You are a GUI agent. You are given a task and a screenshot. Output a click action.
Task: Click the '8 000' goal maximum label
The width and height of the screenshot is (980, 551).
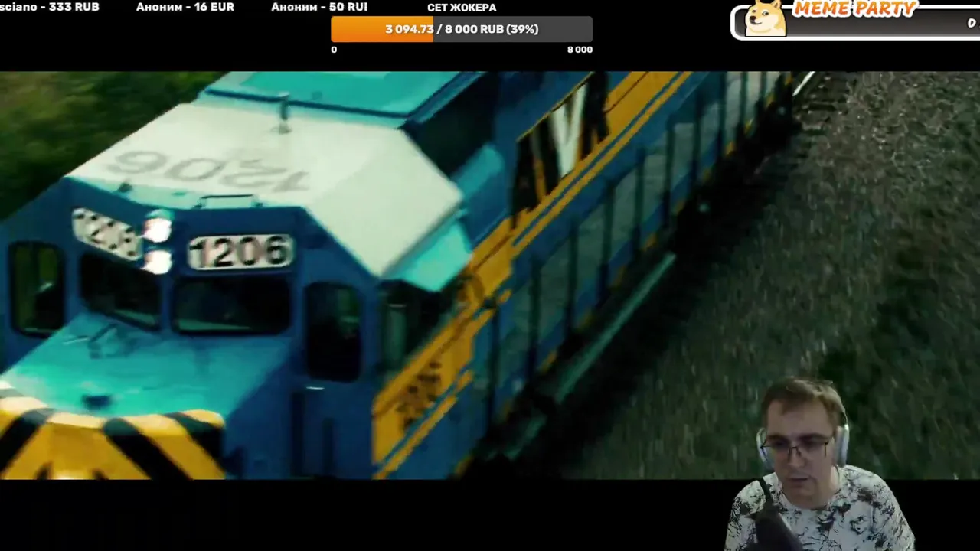point(580,50)
